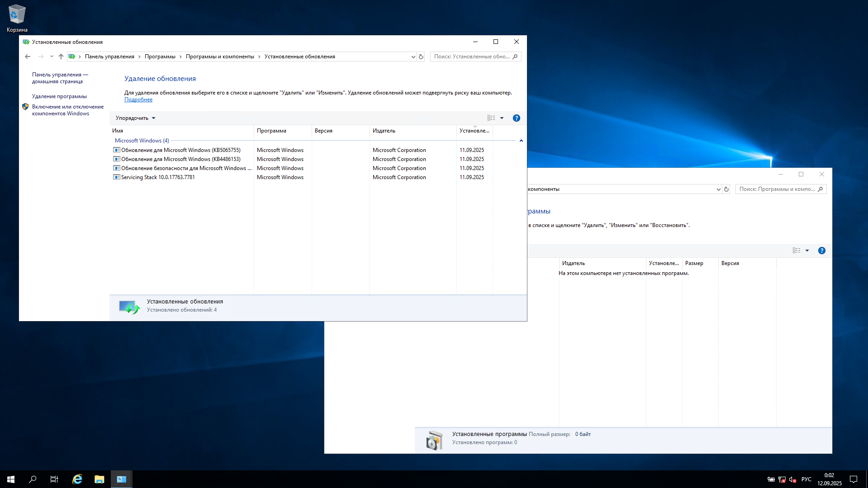The width and height of the screenshot is (868, 488).
Task: Click the Программы и компоненты breadcrumb
Action: coord(220,57)
